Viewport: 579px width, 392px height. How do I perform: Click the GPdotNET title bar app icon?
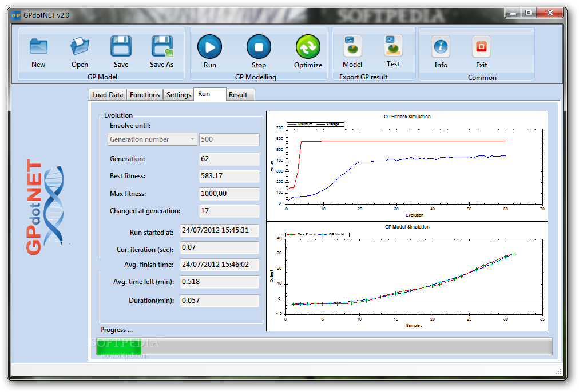pyautogui.click(x=16, y=15)
